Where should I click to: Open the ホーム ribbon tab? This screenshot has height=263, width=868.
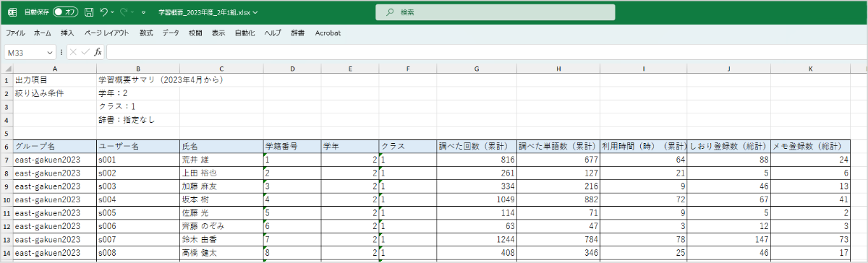pyautogui.click(x=43, y=33)
